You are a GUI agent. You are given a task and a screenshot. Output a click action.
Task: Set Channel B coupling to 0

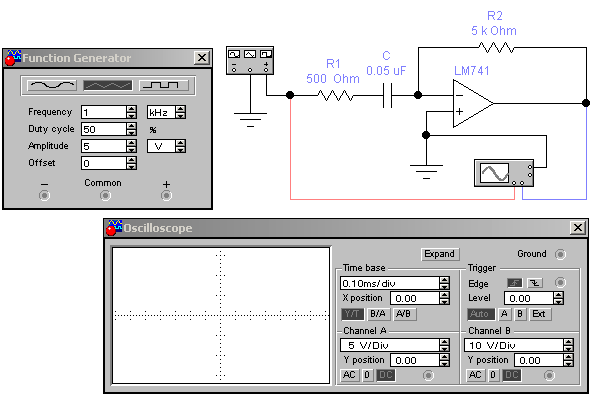493,375
